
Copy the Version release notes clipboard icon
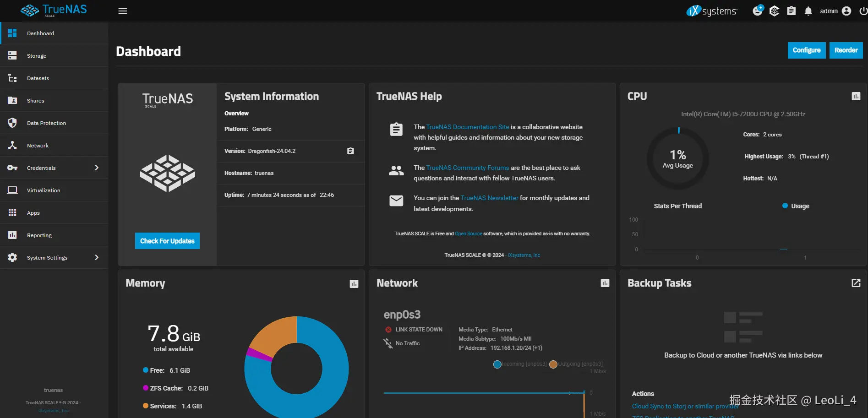tap(350, 151)
